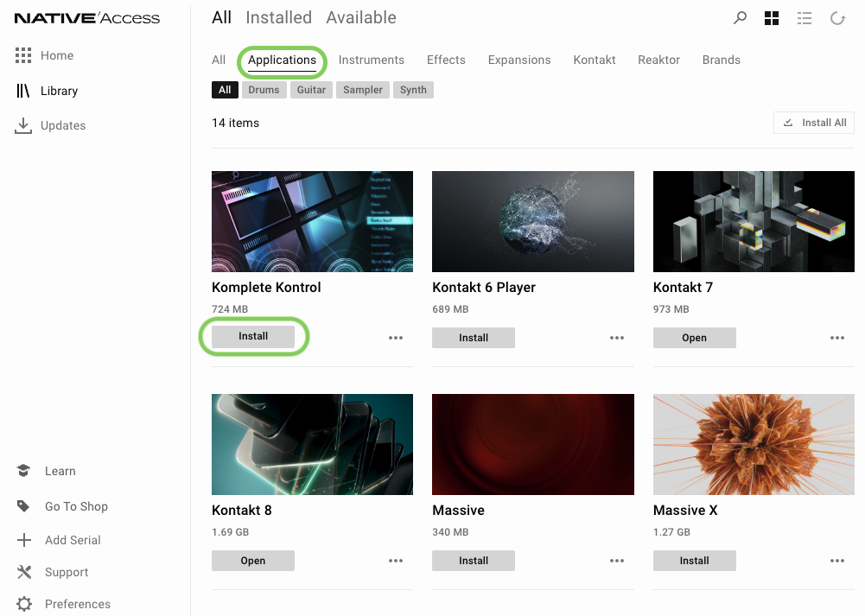Open more options for Kontakt 6 Player
The width and height of the screenshot is (865, 616).
pyautogui.click(x=617, y=338)
